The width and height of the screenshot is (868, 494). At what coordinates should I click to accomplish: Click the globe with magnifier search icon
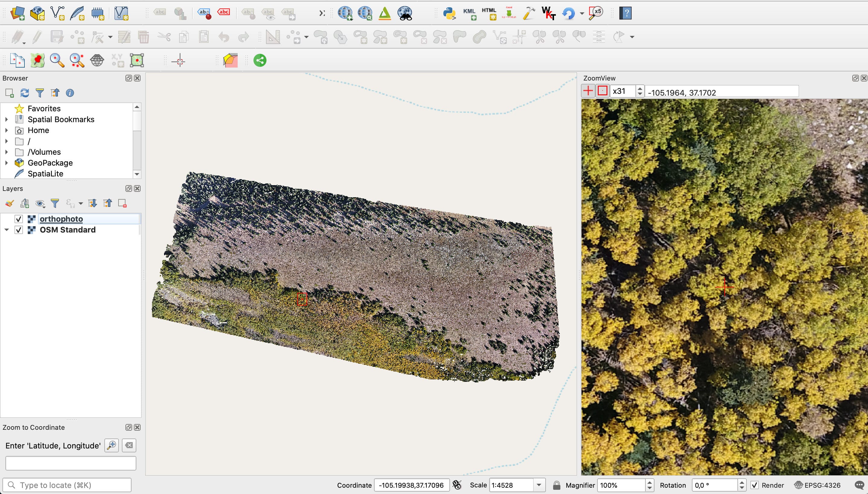click(x=365, y=13)
